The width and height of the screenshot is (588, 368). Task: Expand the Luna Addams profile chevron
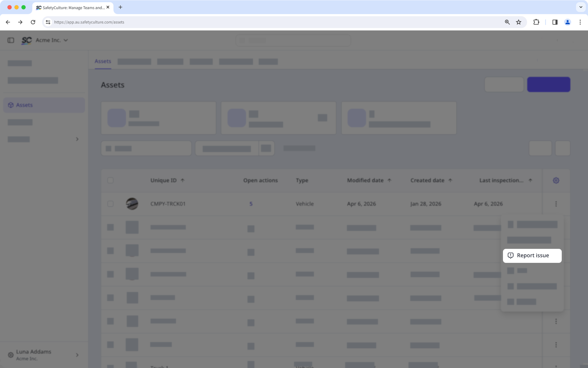point(77,355)
